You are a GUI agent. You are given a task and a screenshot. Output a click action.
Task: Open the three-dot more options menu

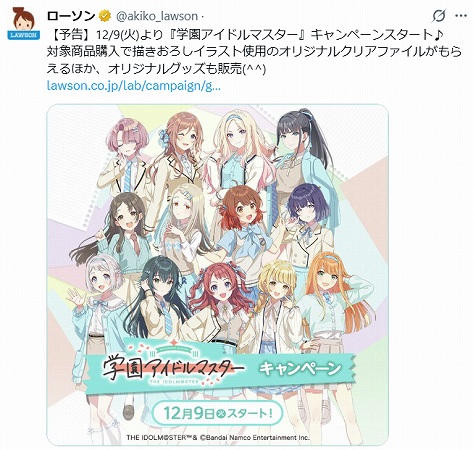461,16
